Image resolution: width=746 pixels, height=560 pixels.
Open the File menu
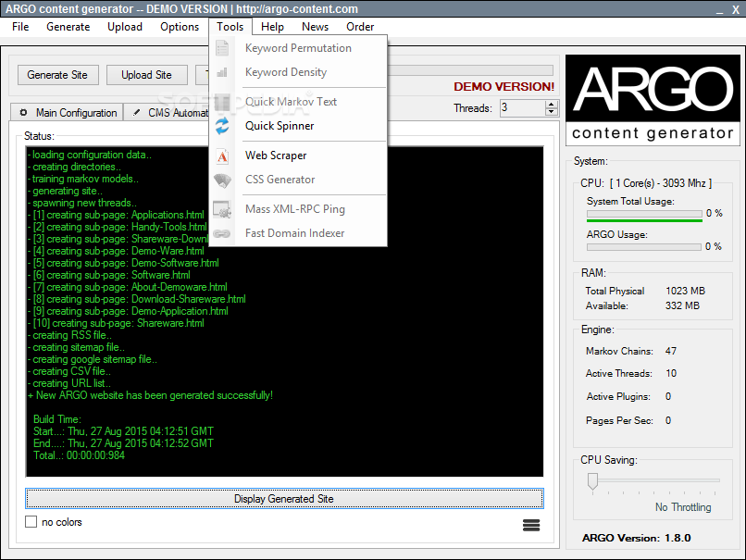click(x=20, y=27)
